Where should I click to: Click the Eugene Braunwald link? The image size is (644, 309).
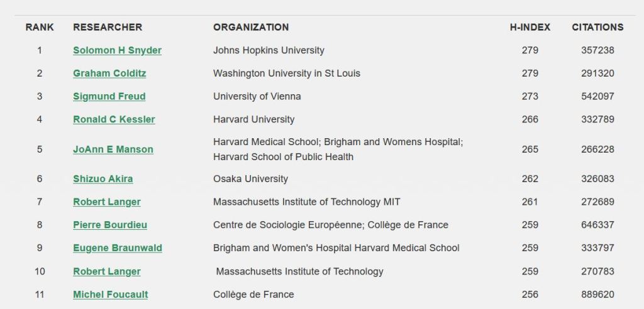click(118, 248)
